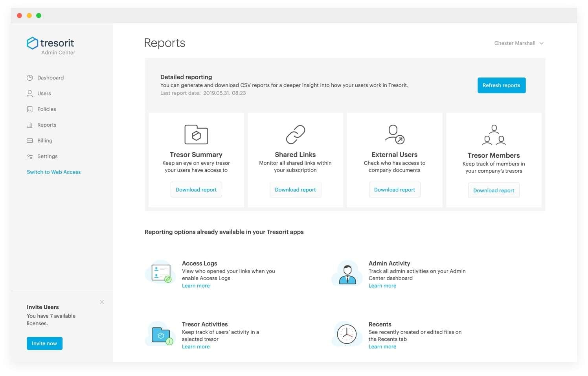
Task: Click the Billing card icon in sidebar
Action: pyautogui.click(x=29, y=141)
